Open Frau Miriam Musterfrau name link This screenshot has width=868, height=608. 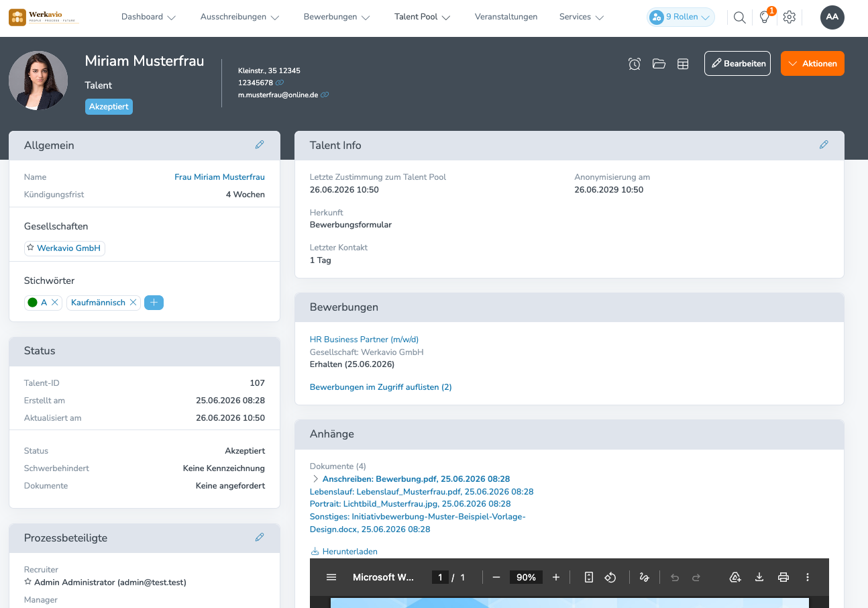[x=219, y=177]
